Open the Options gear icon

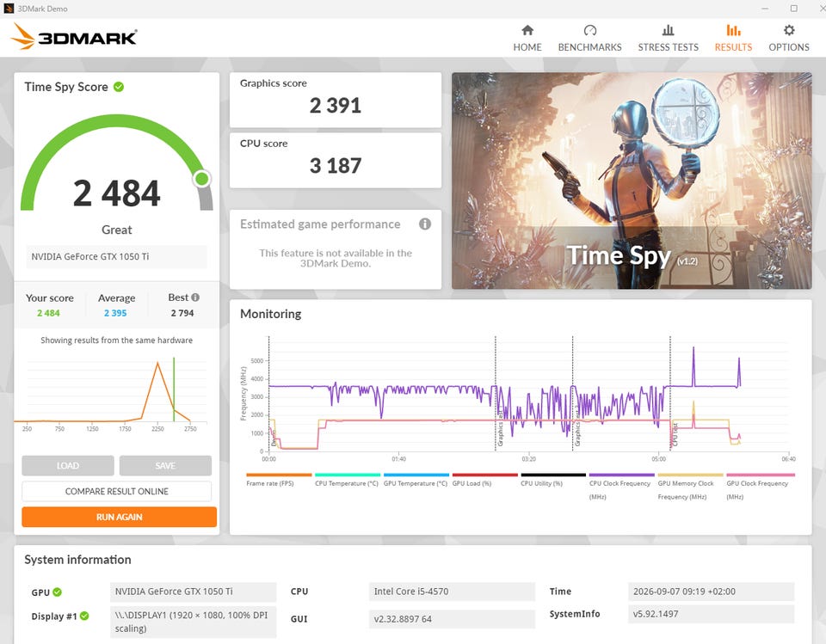click(x=789, y=30)
